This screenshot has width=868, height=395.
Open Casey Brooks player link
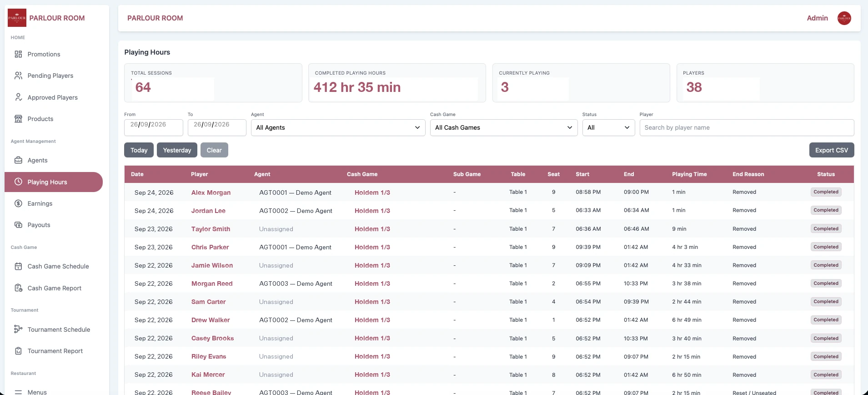[212, 338]
